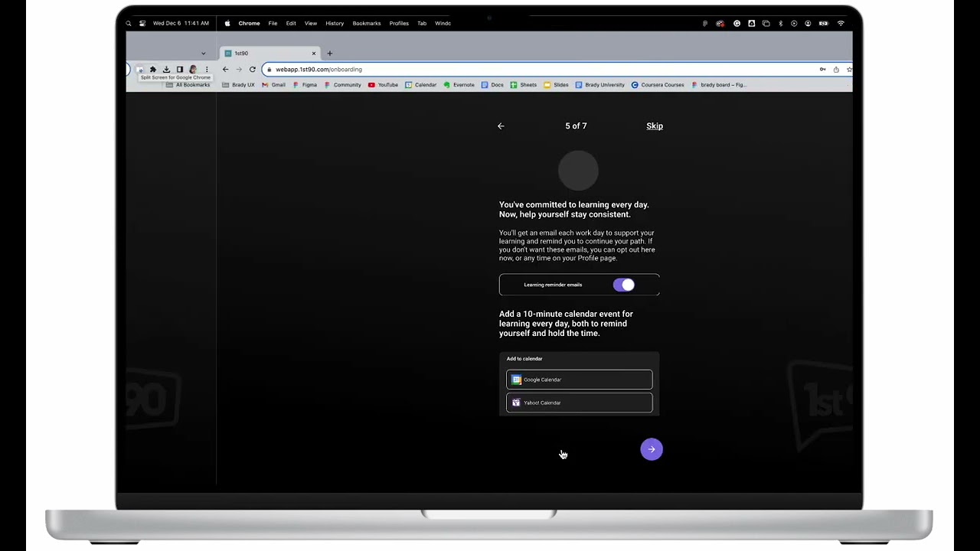
Task: Open YouTube bookmark
Action: pos(383,85)
